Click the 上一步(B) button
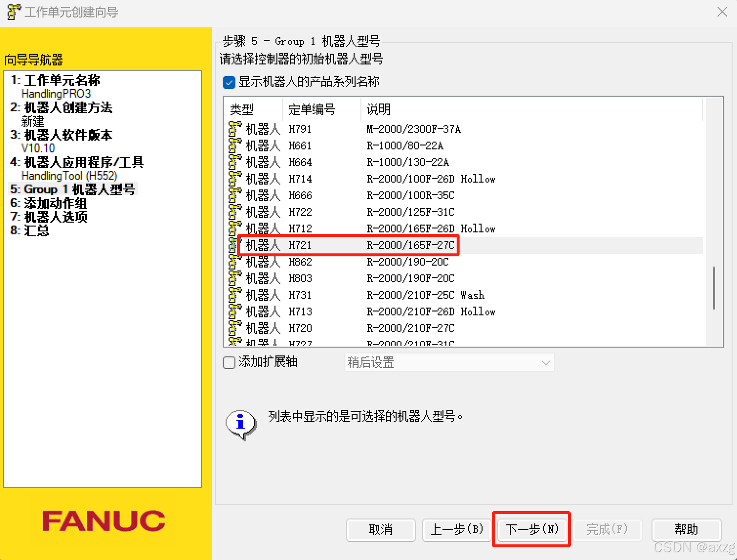This screenshot has width=737, height=560. click(x=457, y=530)
